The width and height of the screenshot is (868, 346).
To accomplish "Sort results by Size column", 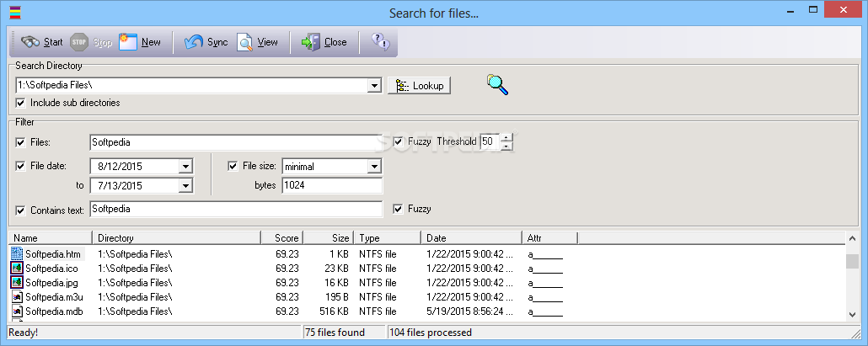I will (x=329, y=238).
